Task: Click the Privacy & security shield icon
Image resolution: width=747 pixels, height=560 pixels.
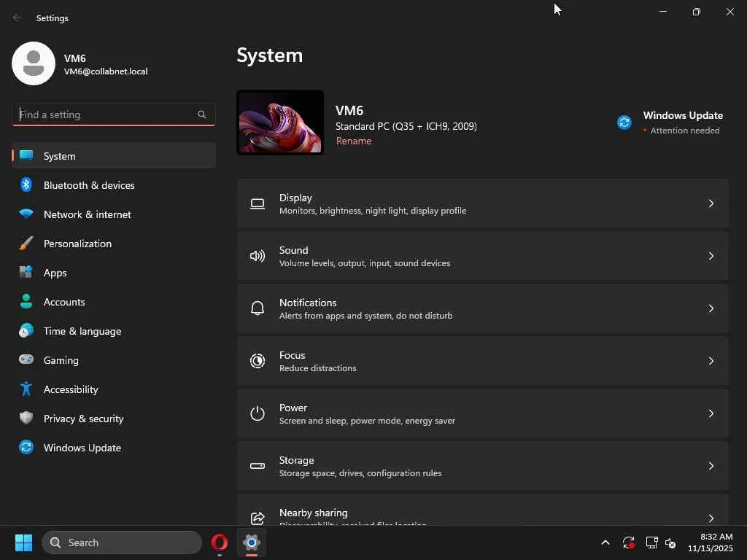Action: click(x=26, y=418)
